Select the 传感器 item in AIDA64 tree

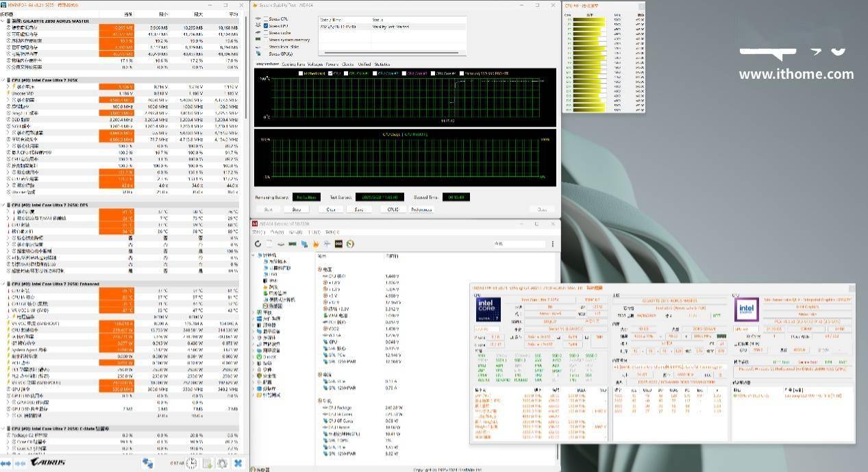click(x=275, y=306)
